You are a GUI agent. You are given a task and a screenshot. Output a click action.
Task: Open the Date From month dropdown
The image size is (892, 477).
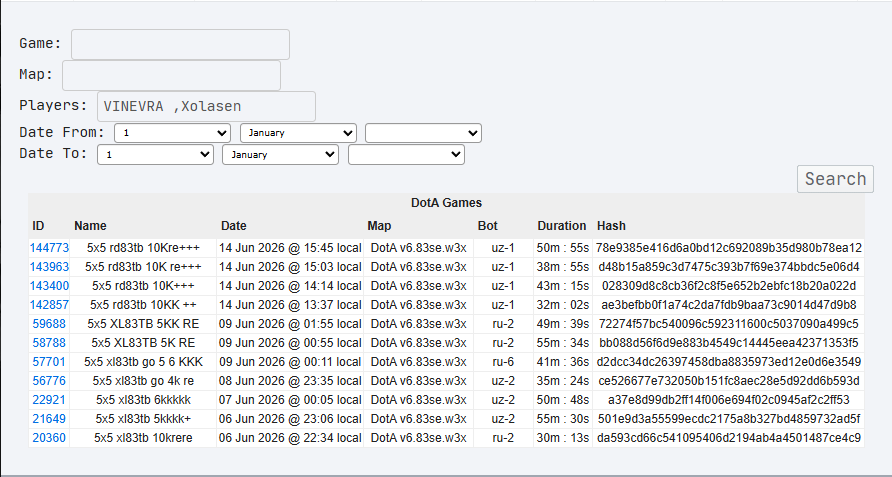click(x=298, y=133)
